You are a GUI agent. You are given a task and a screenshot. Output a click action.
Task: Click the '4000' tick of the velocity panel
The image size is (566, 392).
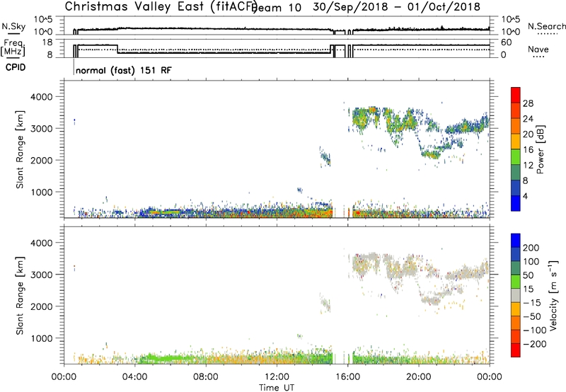[x=43, y=243]
